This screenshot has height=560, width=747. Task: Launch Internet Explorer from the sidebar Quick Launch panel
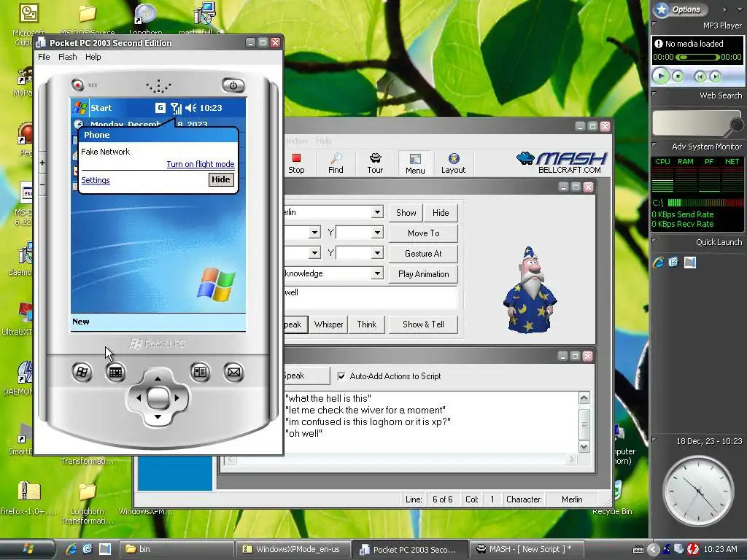pyautogui.click(x=659, y=262)
